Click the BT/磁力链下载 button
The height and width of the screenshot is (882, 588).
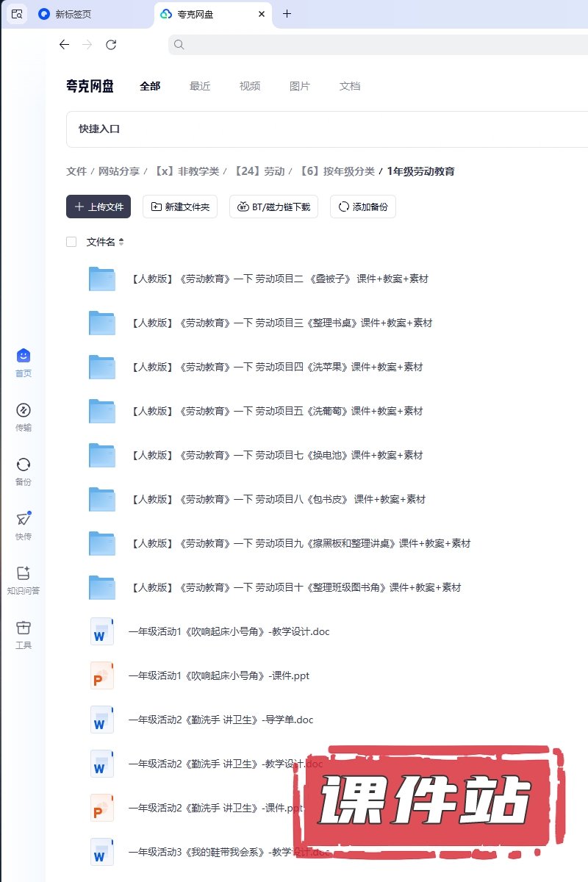click(x=273, y=207)
